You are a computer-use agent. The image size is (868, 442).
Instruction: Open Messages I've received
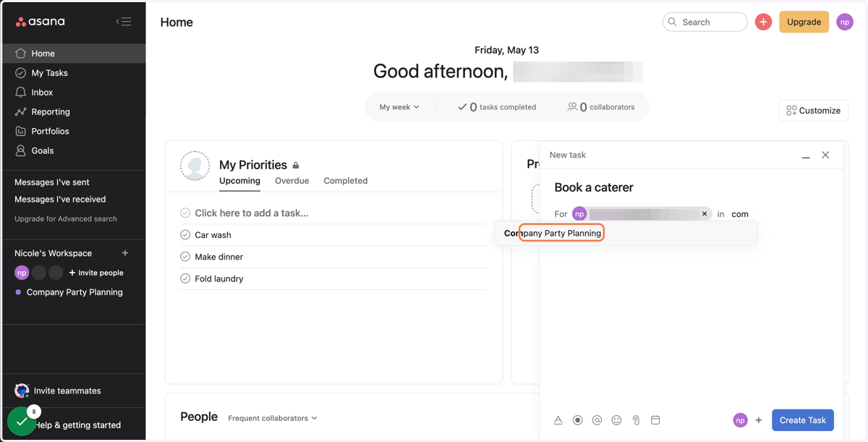(x=60, y=200)
